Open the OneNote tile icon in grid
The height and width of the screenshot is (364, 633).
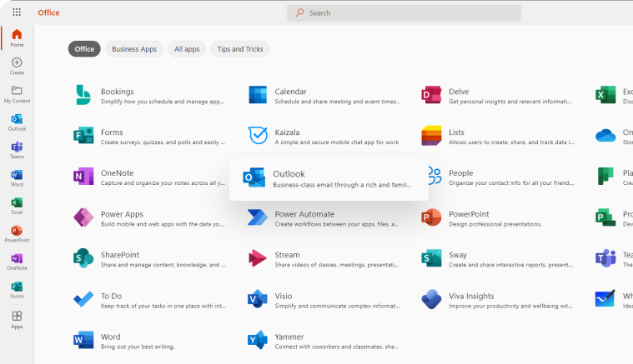[83, 177]
